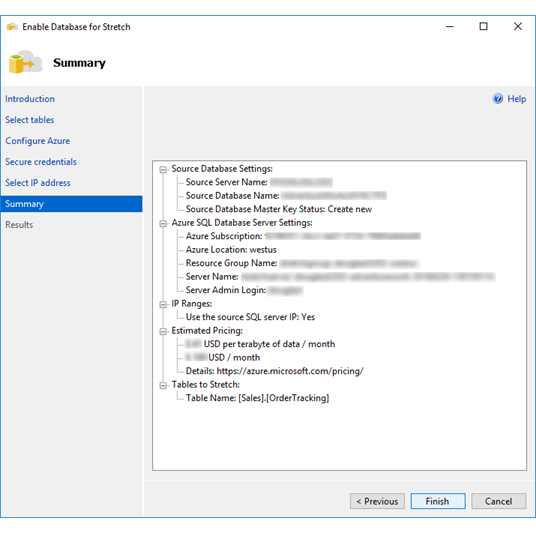Screen dimensions: 536x533
Task: Collapse the Estimated Pricing node
Action: click(x=163, y=331)
